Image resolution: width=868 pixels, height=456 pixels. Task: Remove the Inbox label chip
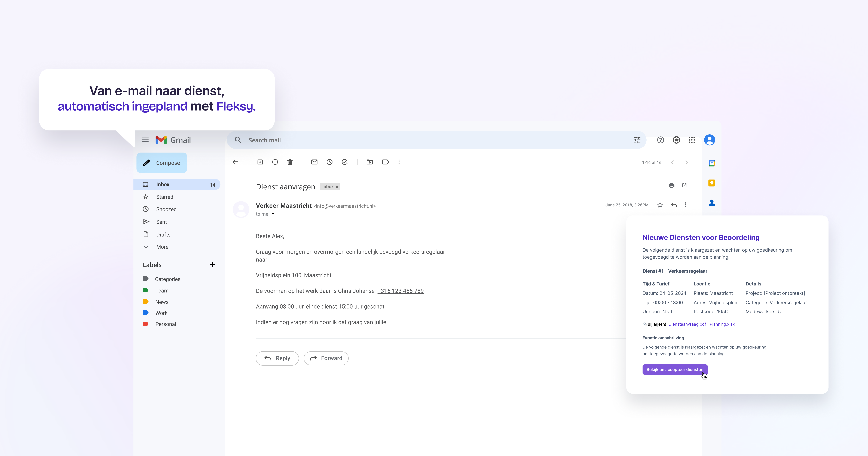337,187
